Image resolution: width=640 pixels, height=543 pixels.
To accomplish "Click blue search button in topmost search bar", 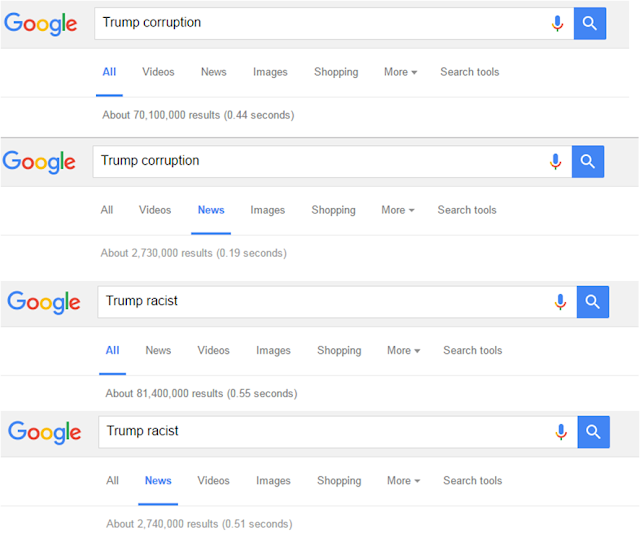I will click(x=589, y=23).
